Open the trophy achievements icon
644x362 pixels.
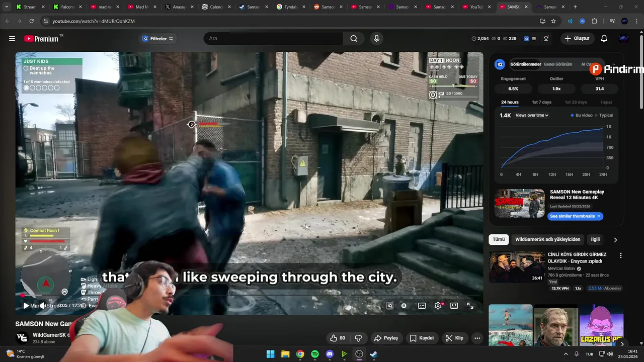[546, 39]
